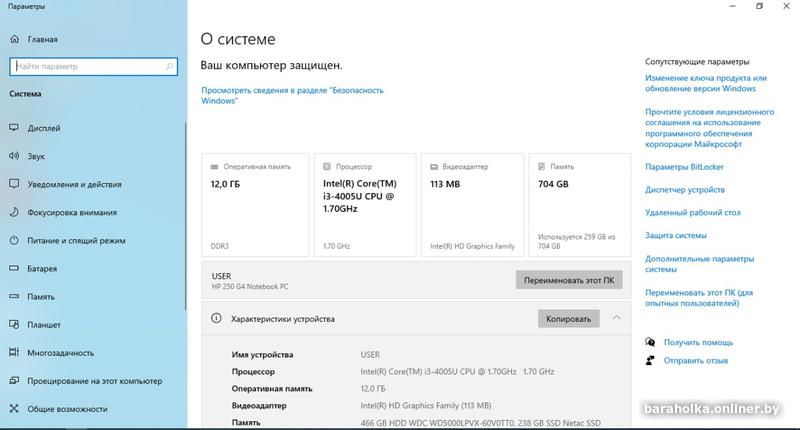The image size is (800, 430).
Task: Open Питание и спящий режим section
Action: pyautogui.click(x=77, y=240)
